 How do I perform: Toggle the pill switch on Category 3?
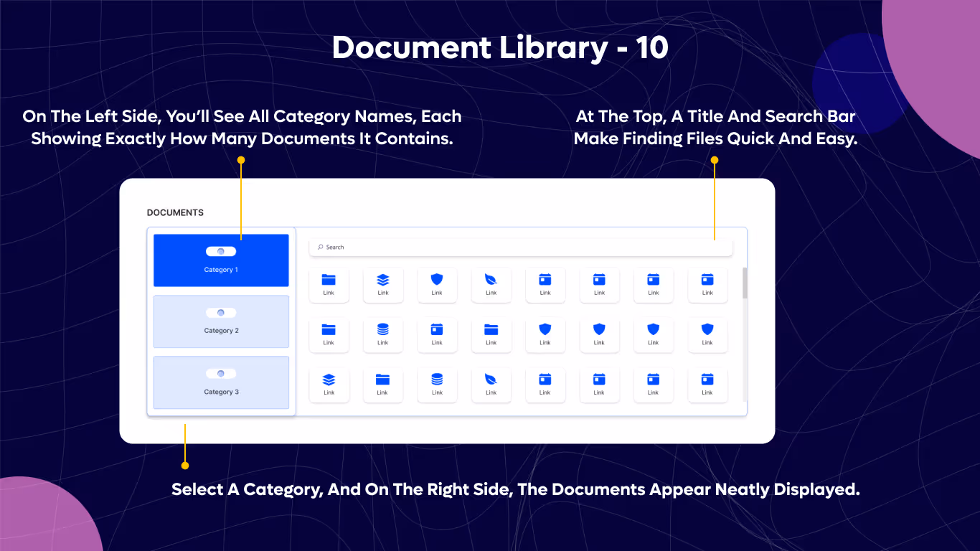[x=221, y=373]
